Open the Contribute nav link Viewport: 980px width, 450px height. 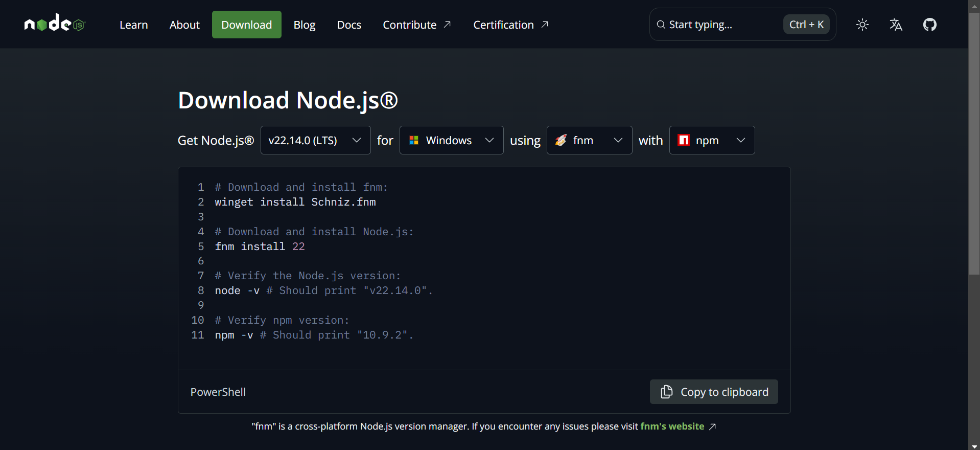click(x=417, y=25)
